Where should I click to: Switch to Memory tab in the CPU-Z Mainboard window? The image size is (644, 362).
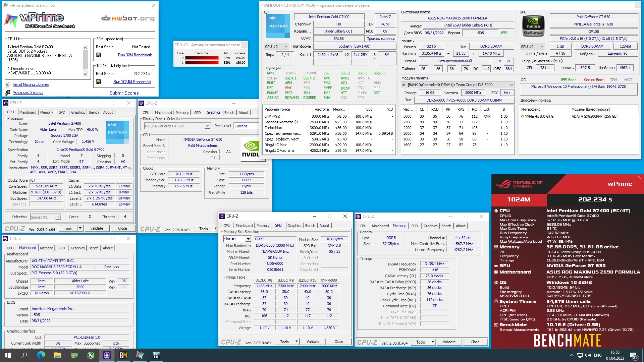pyautogui.click(x=46, y=248)
